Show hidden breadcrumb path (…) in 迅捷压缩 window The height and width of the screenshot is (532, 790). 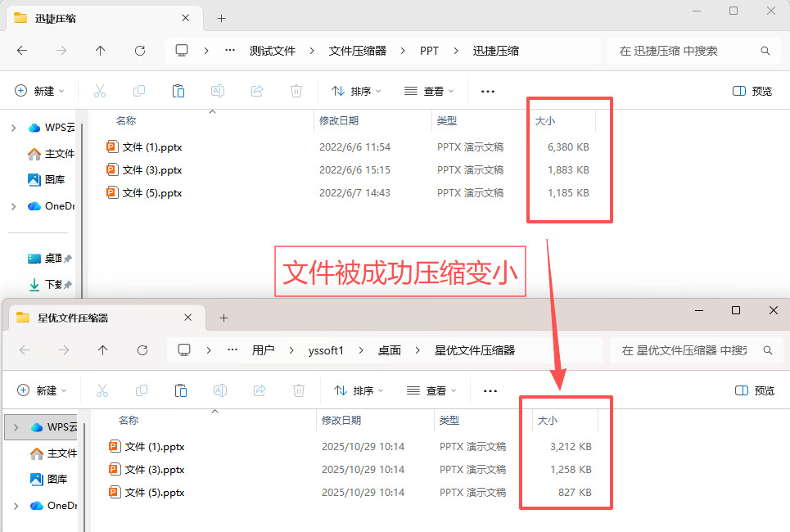230,51
